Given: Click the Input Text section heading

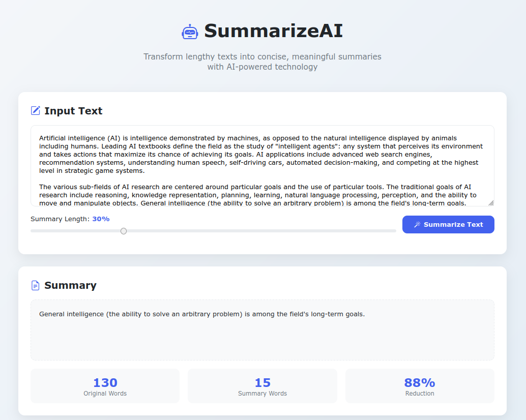Looking at the screenshot, I should coord(73,111).
